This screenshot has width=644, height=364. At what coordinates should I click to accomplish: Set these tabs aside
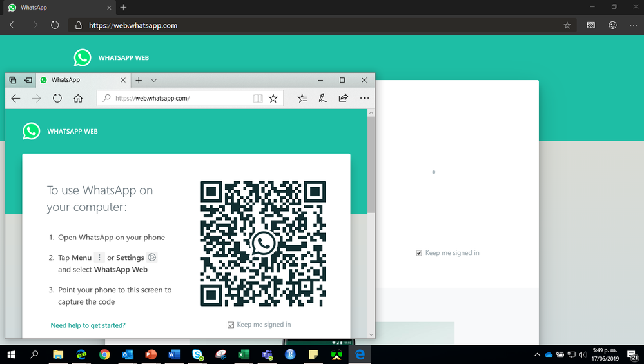pyautogui.click(x=28, y=80)
